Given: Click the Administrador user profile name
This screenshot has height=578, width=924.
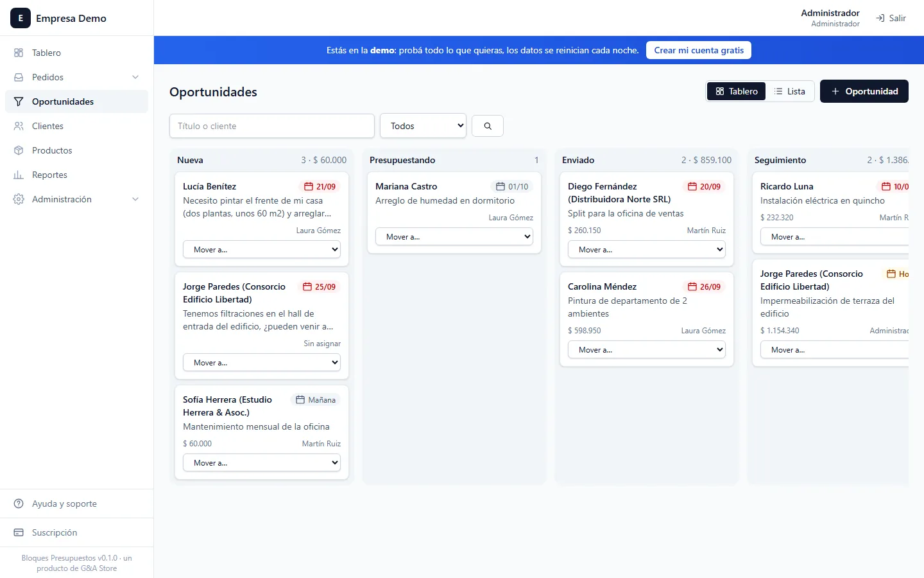Looking at the screenshot, I should [x=830, y=13].
